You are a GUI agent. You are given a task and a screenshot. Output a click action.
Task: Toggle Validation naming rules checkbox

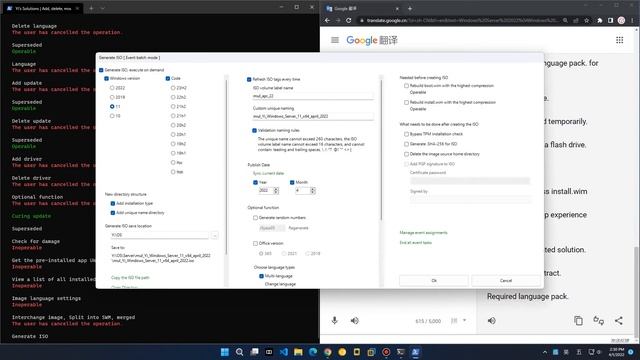pyautogui.click(x=254, y=131)
